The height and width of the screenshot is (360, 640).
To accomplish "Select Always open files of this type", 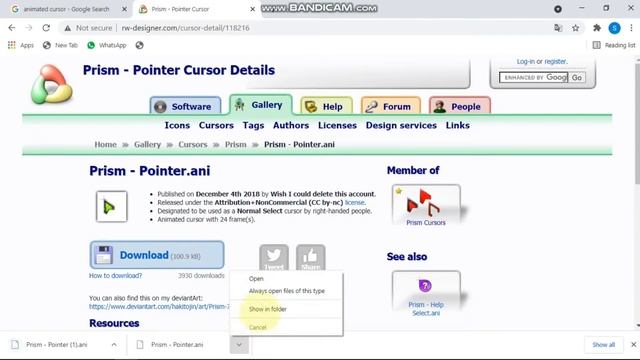I will 286,291.
